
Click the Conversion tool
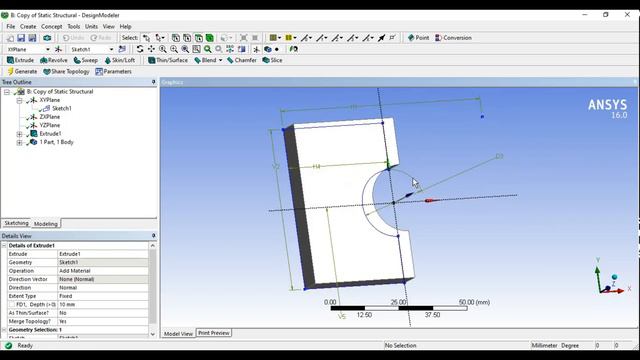[453, 38]
